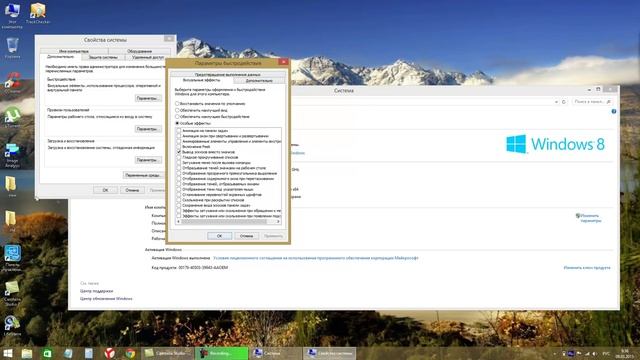Click the right arrow of the effects list scrollbar
This screenshot has width=640, height=360.
[x=278, y=222]
